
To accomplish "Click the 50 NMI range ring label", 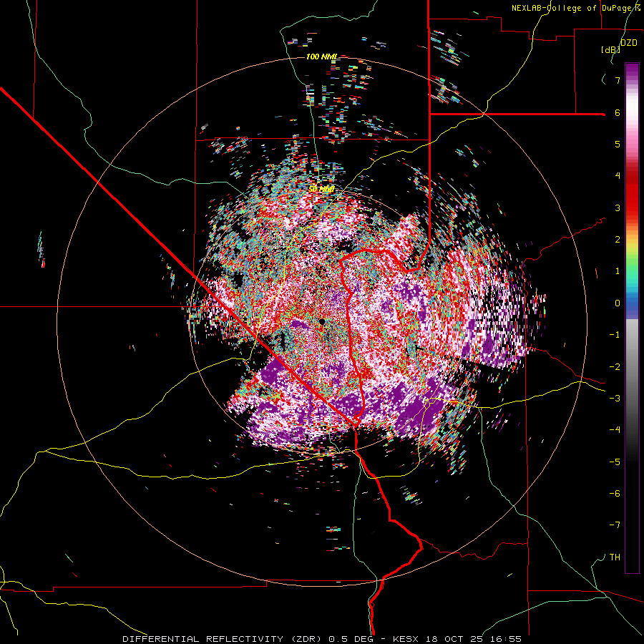I will coord(321,189).
